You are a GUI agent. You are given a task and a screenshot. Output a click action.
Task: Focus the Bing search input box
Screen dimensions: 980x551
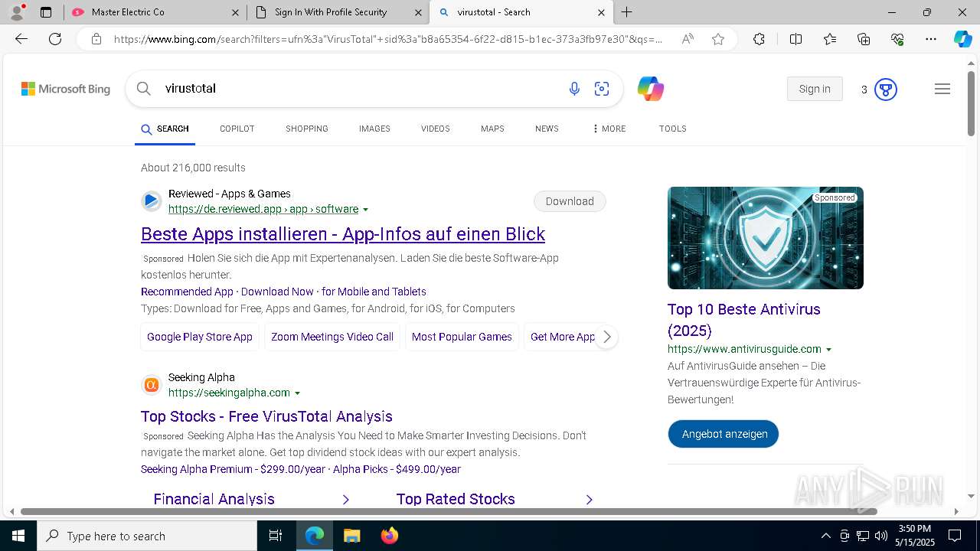click(360, 89)
